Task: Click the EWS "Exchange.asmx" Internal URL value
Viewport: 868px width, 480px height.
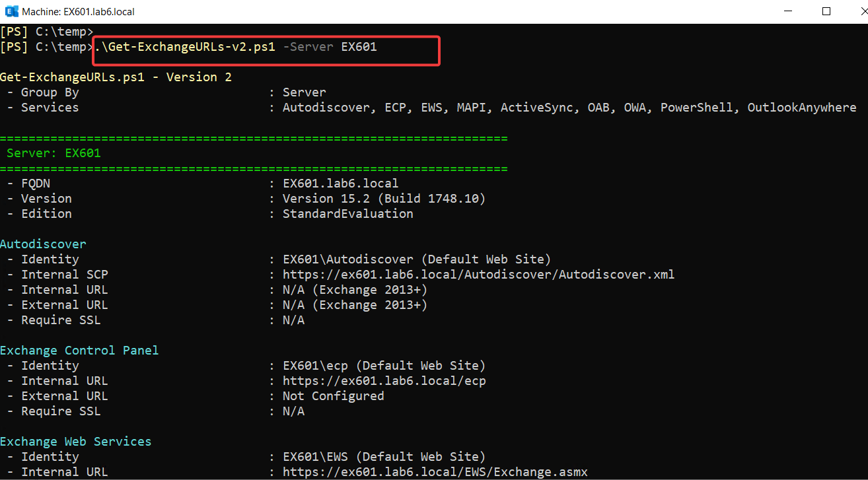Action: click(x=435, y=472)
